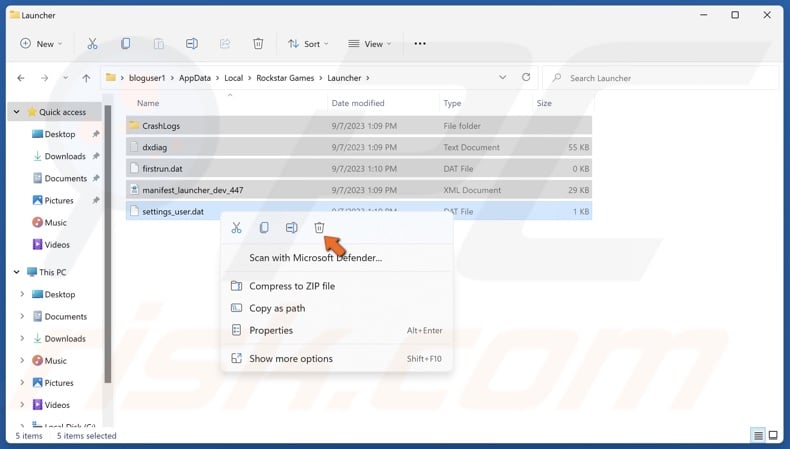The height and width of the screenshot is (449, 790).
Task: Click the Paste icon in the top toolbar
Action: pos(159,44)
